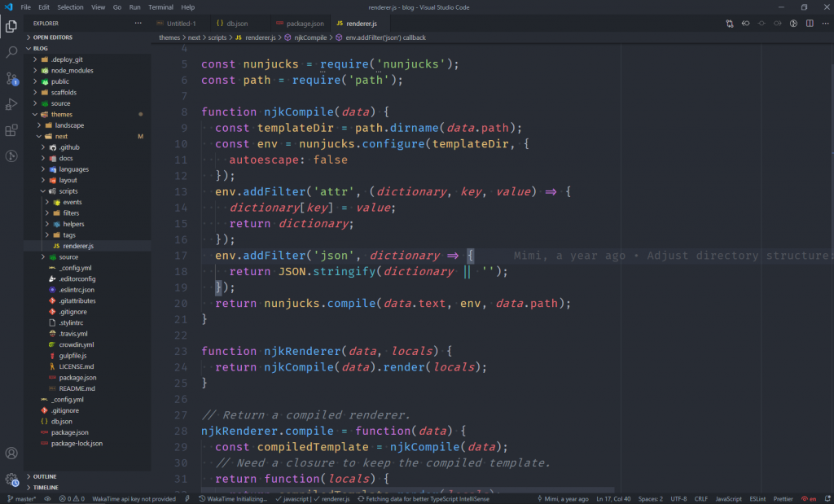
Task: Open the gulpfile.js file
Action: [87, 356]
